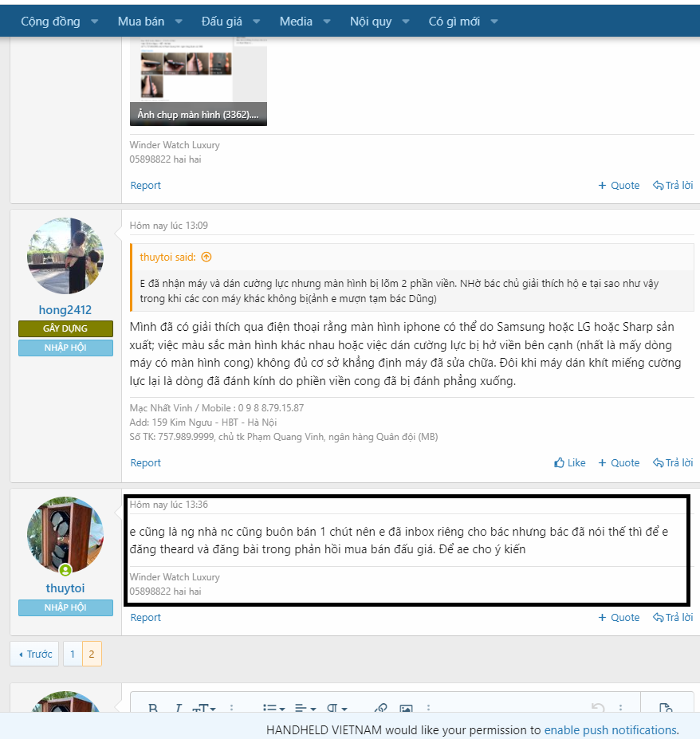Click the insert image icon in editor

(x=406, y=709)
